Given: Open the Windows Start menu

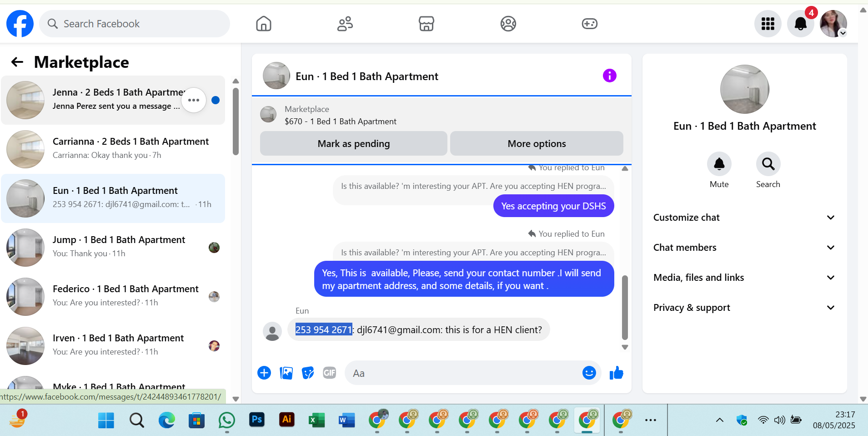Looking at the screenshot, I should pos(106,420).
